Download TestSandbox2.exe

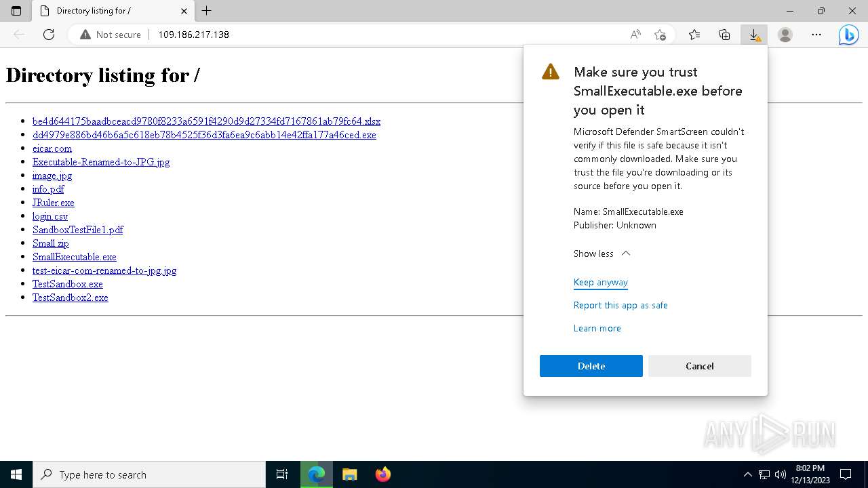pos(71,298)
